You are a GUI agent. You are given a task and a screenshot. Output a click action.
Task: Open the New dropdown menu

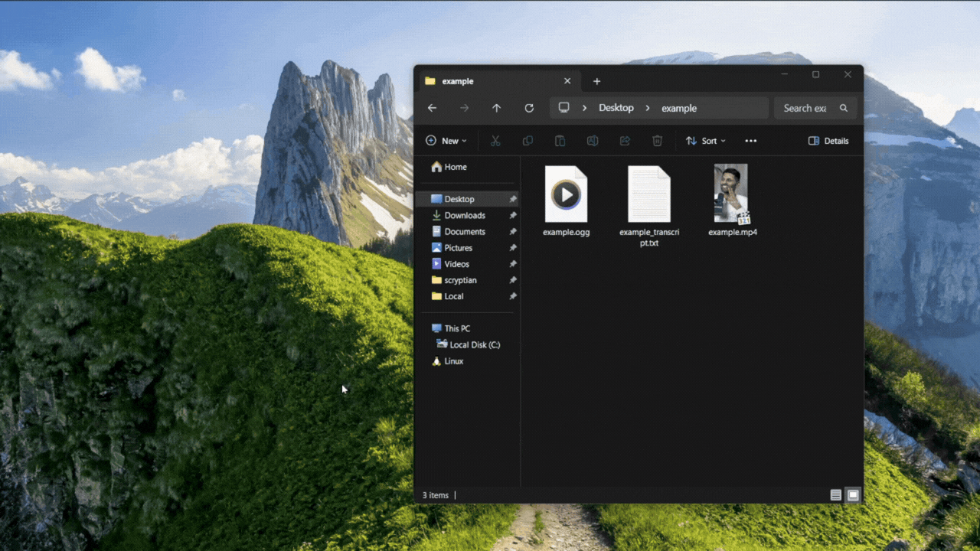pyautogui.click(x=446, y=141)
